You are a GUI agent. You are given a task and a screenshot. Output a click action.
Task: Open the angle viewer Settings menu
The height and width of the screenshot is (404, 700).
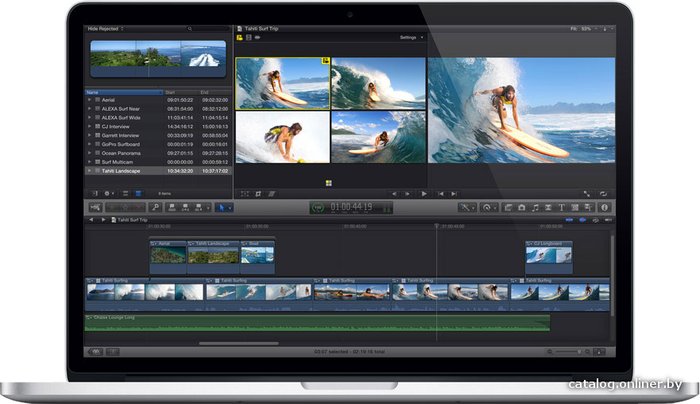(x=411, y=37)
